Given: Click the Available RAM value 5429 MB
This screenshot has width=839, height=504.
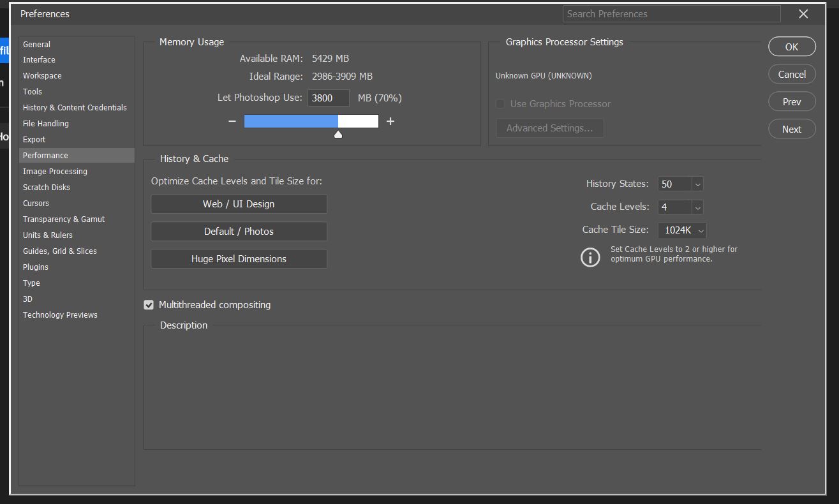Looking at the screenshot, I should pos(330,59).
